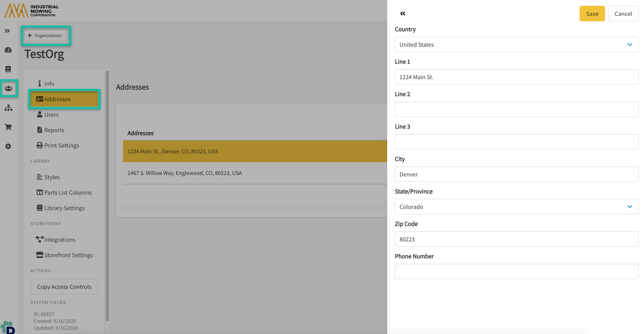Expand the Country dropdown
This screenshot has width=644, height=334.
pos(516,45)
